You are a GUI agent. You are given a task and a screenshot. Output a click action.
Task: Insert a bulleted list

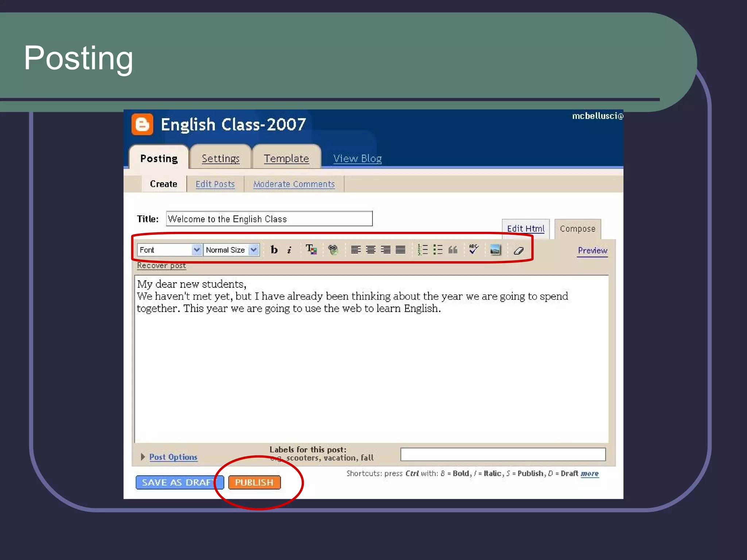[x=438, y=250]
